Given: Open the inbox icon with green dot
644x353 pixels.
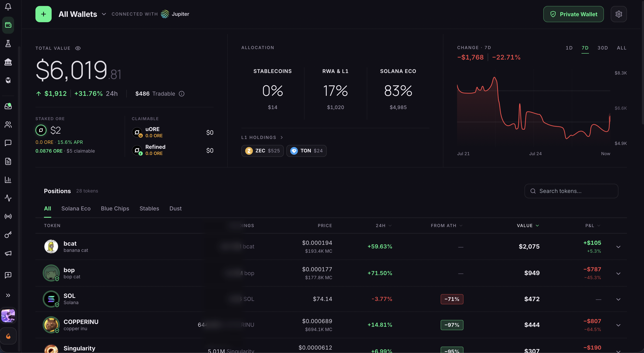Looking at the screenshot, I should (8, 106).
